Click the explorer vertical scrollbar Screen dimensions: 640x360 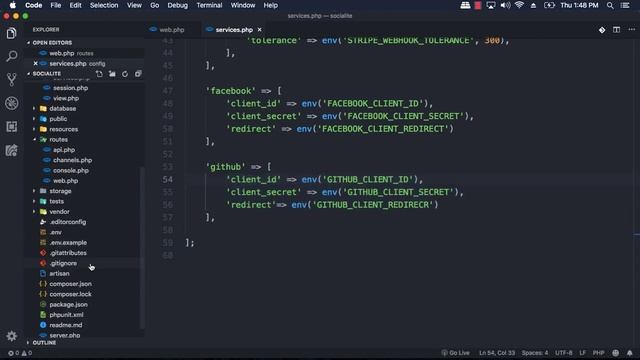pyautogui.click(x=142, y=247)
